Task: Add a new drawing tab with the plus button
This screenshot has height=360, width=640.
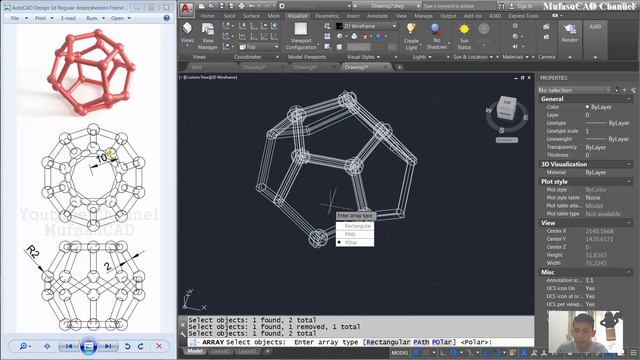Action: tap(400, 67)
